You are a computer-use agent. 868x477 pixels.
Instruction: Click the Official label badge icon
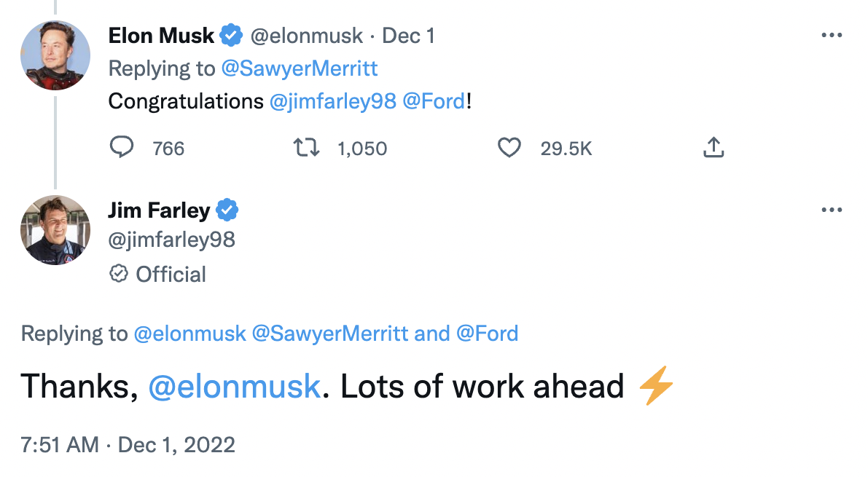coord(117,274)
